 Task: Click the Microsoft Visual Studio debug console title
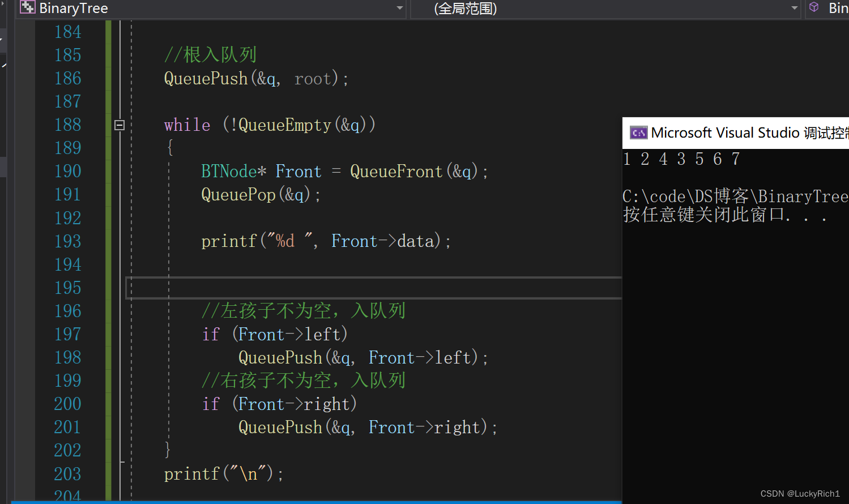coord(749,133)
